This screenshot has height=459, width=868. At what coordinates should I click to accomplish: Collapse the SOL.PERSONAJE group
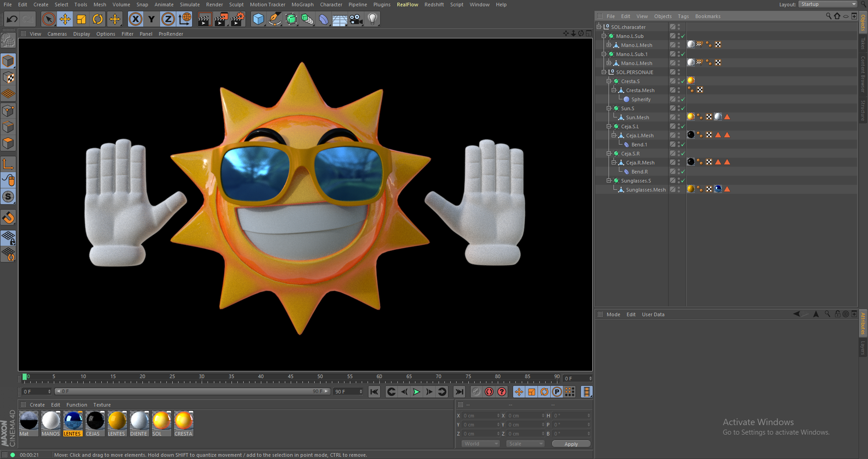click(604, 72)
